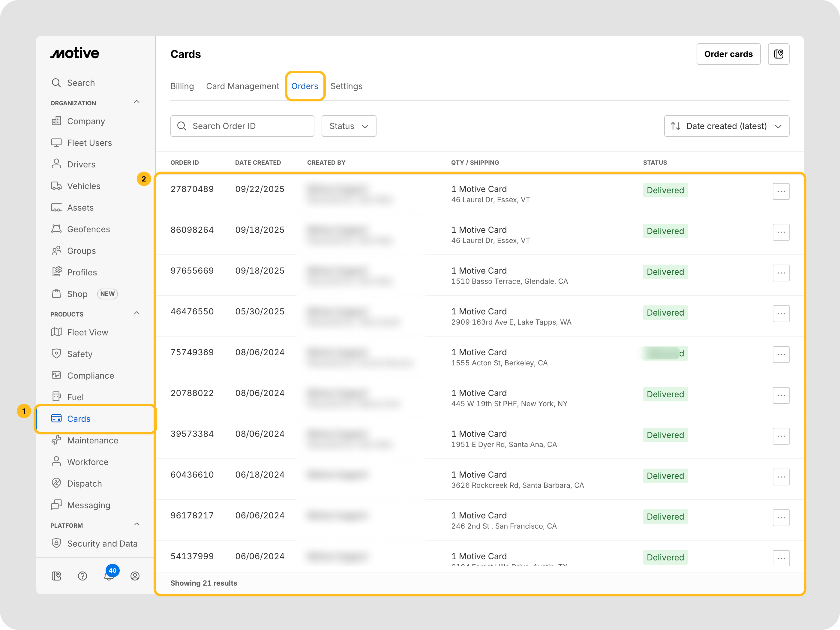Collapse the Platform section

click(137, 524)
